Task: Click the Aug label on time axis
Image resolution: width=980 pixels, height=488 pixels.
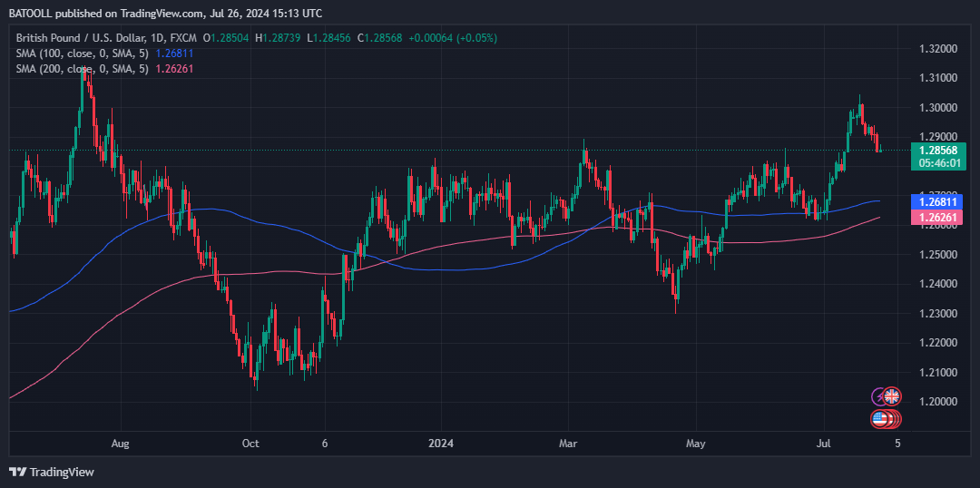Action: [120, 444]
